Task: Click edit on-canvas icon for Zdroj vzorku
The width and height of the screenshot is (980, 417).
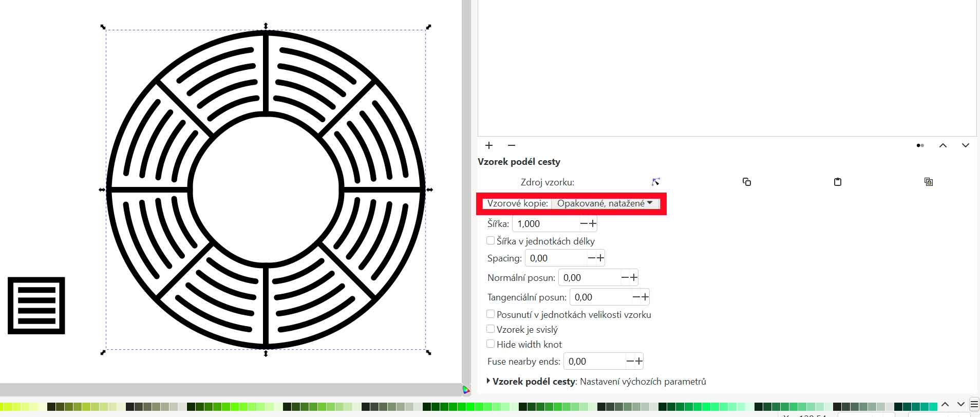Action: point(656,182)
